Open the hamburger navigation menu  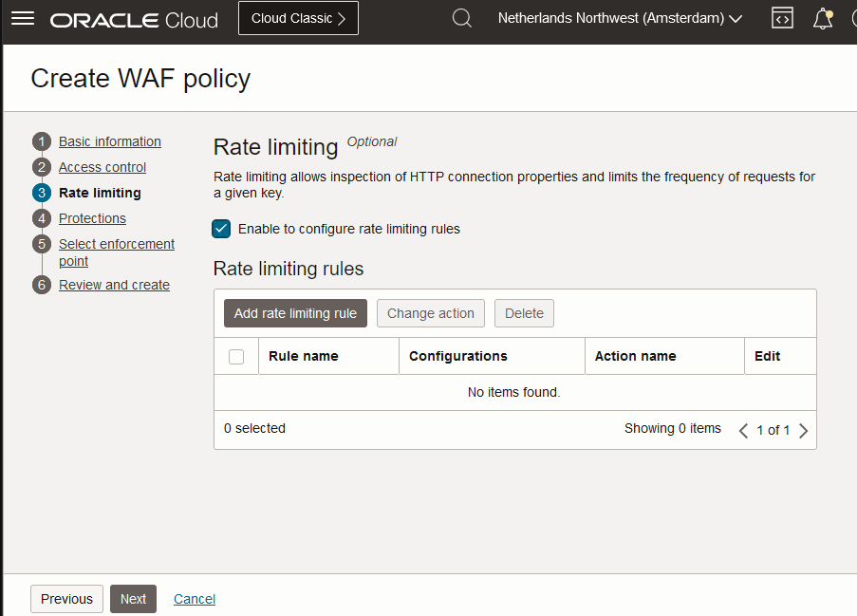(22, 19)
